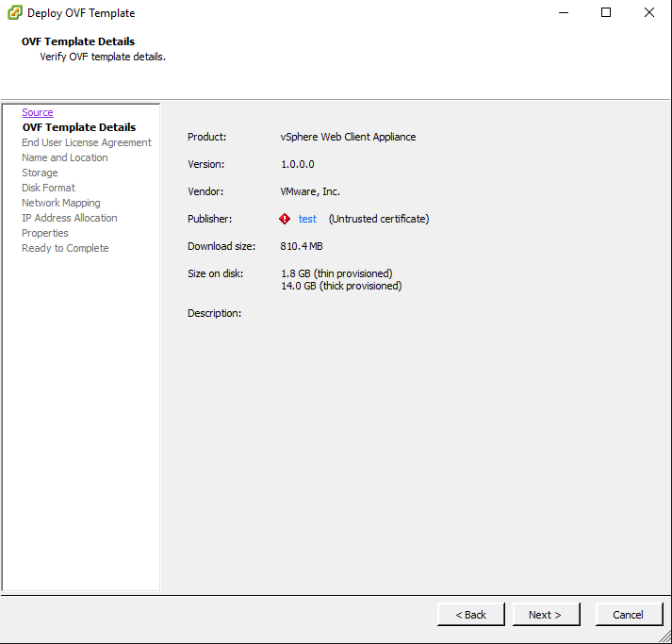Image resolution: width=672 pixels, height=644 pixels.
Task: Select the Properties step
Action: [45, 233]
